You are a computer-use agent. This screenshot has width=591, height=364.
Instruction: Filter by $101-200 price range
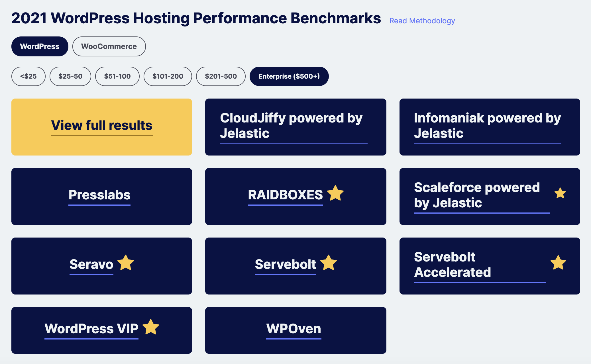point(168,76)
